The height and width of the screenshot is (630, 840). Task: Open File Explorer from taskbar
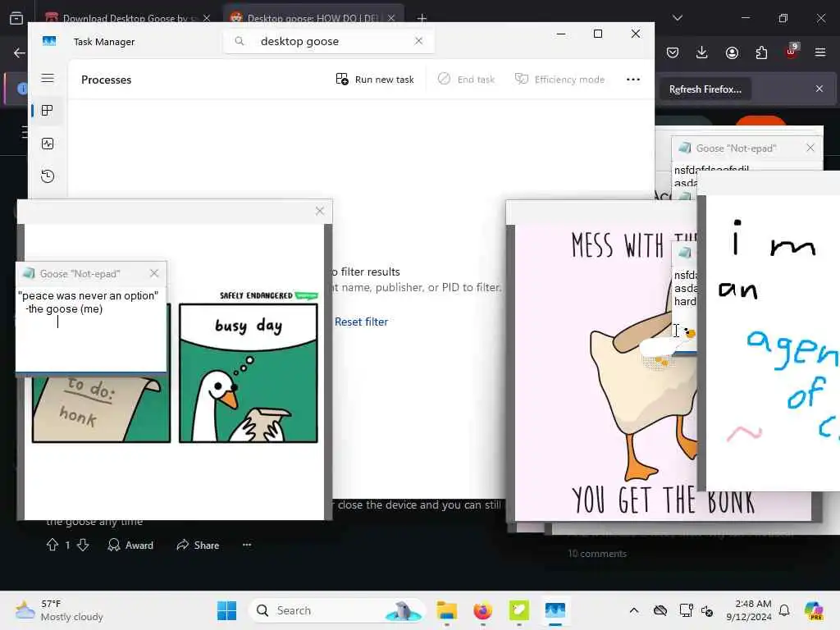click(447, 610)
